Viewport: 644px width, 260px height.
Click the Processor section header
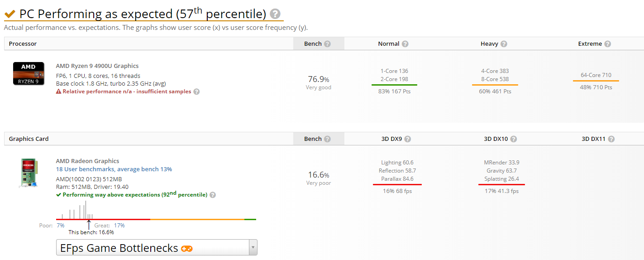coord(23,44)
